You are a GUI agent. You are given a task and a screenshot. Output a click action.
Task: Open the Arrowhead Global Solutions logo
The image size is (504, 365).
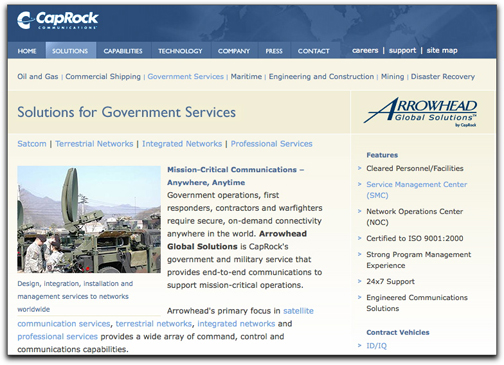[x=420, y=112]
